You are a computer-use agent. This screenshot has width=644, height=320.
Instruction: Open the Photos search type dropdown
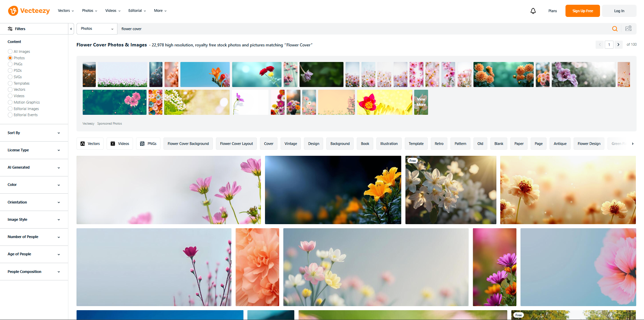[x=97, y=29]
